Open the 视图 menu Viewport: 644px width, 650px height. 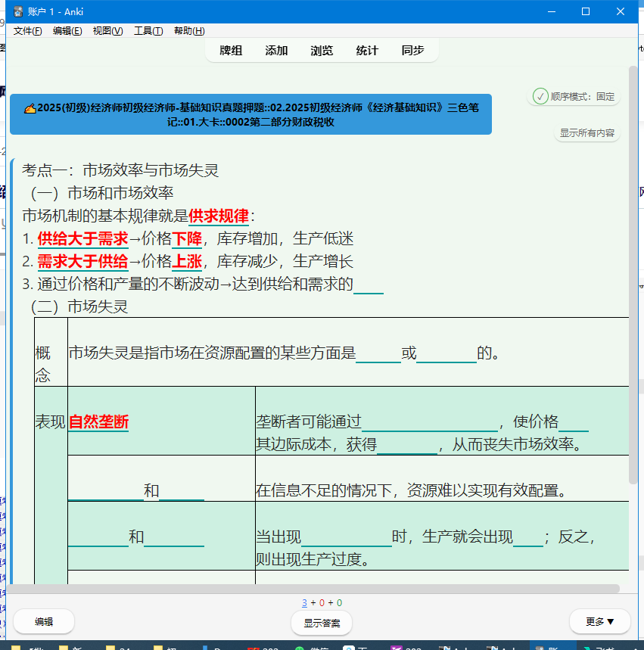pyautogui.click(x=107, y=31)
